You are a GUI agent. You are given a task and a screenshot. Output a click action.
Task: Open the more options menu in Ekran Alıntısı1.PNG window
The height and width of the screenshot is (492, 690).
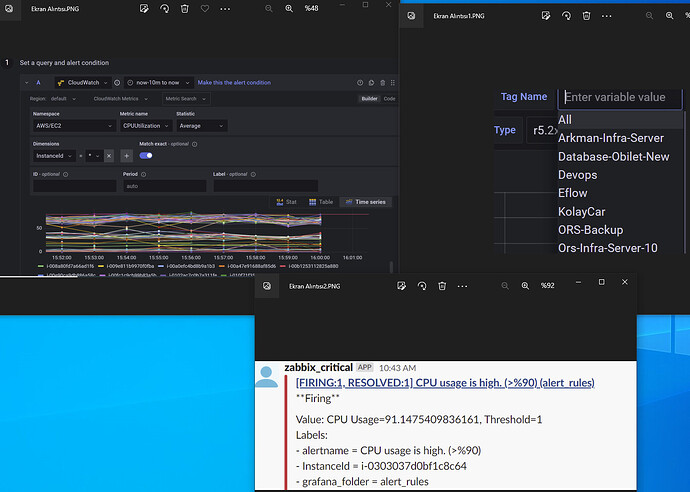(606, 16)
